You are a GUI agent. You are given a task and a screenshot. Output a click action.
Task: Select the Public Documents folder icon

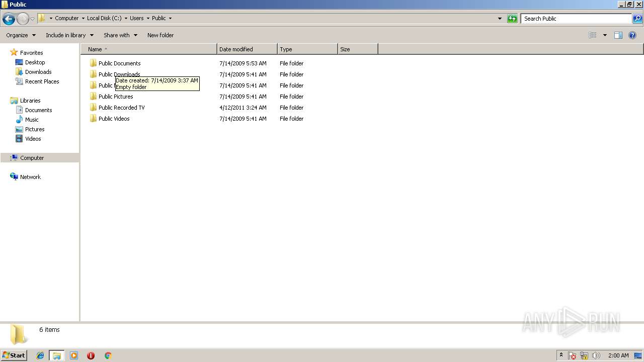[93, 63]
